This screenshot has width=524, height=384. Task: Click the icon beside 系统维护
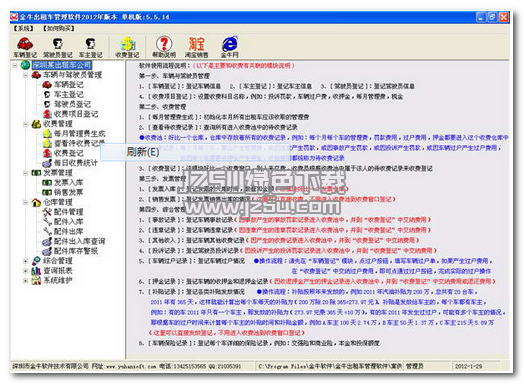(x=36, y=281)
